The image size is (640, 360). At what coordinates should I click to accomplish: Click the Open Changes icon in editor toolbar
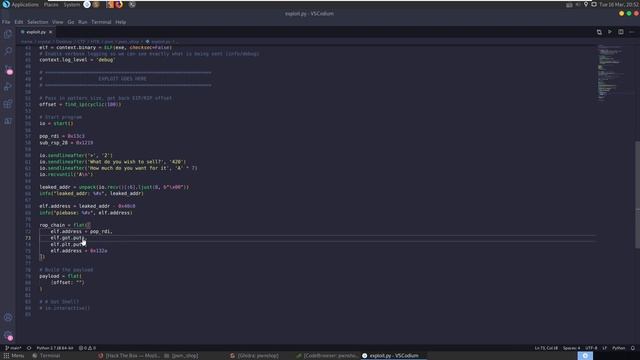coord(599,32)
